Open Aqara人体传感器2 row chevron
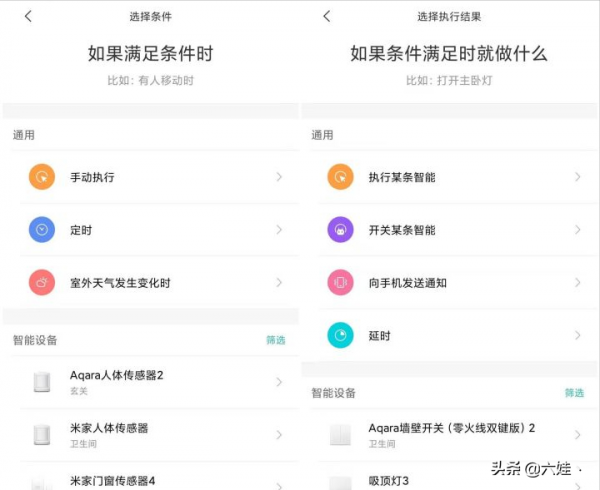The image size is (600, 490). [x=279, y=382]
